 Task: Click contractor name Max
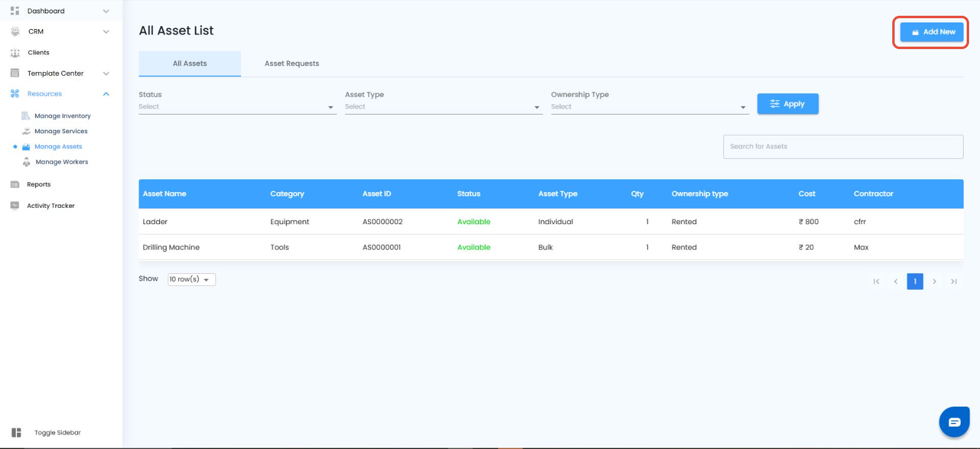coord(861,247)
